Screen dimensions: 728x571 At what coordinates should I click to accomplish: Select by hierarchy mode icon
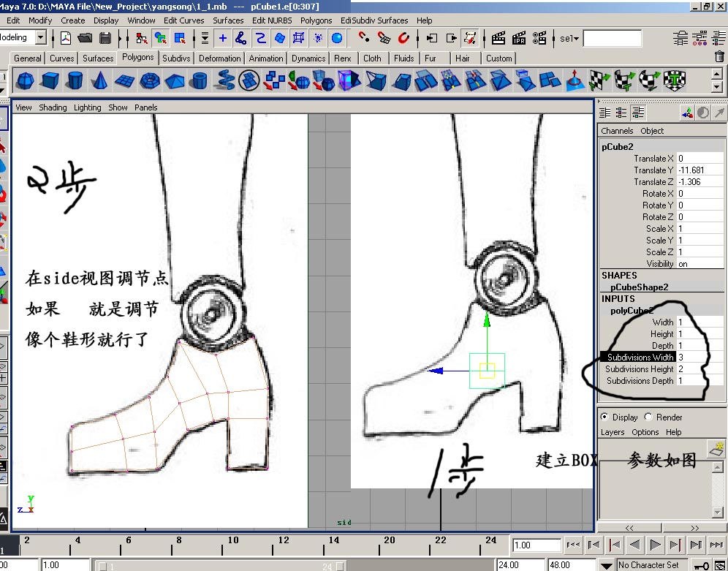click(142, 37)
